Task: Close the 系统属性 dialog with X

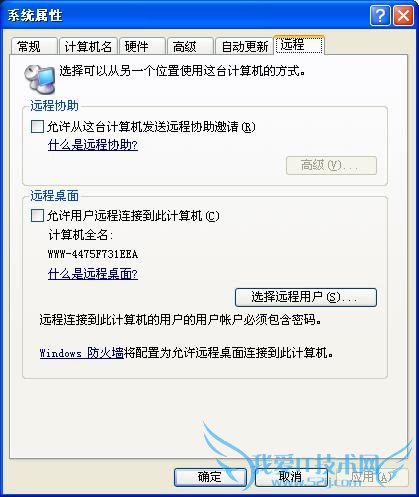Action: [x=403, y=15]
